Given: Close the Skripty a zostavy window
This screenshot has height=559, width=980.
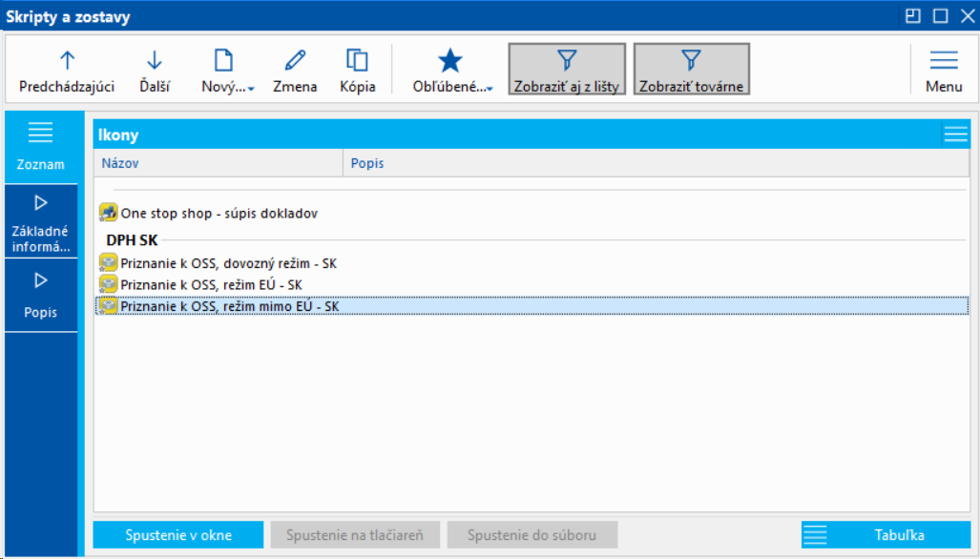Looking at the screenshot, I should pos(968,15).
